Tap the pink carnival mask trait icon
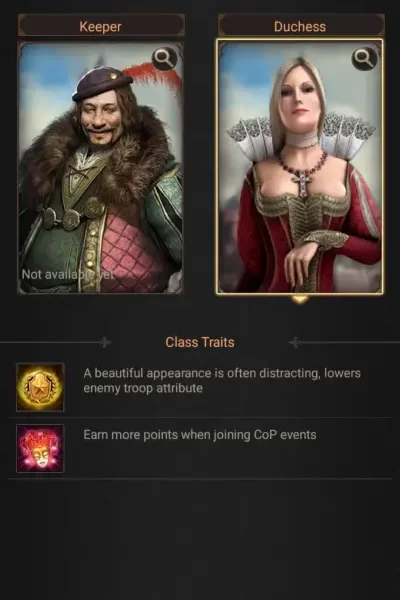The height and width of the screenshot is (600, 400). click(x=40, y=448)
